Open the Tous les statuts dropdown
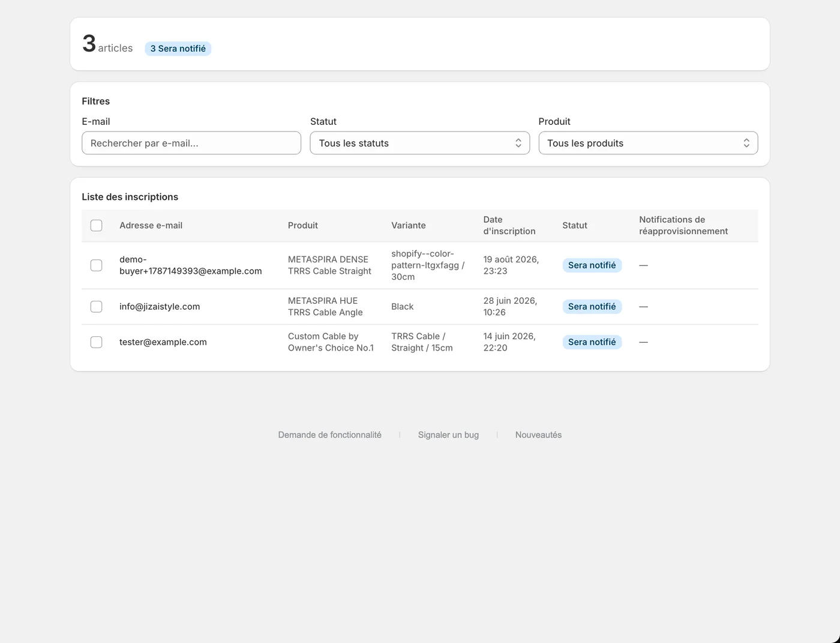This screenshot has height=643, width=840. coord(419,143)
